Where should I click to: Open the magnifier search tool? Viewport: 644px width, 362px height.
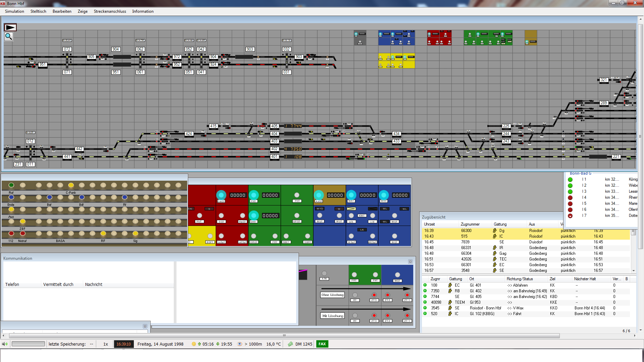9,37
